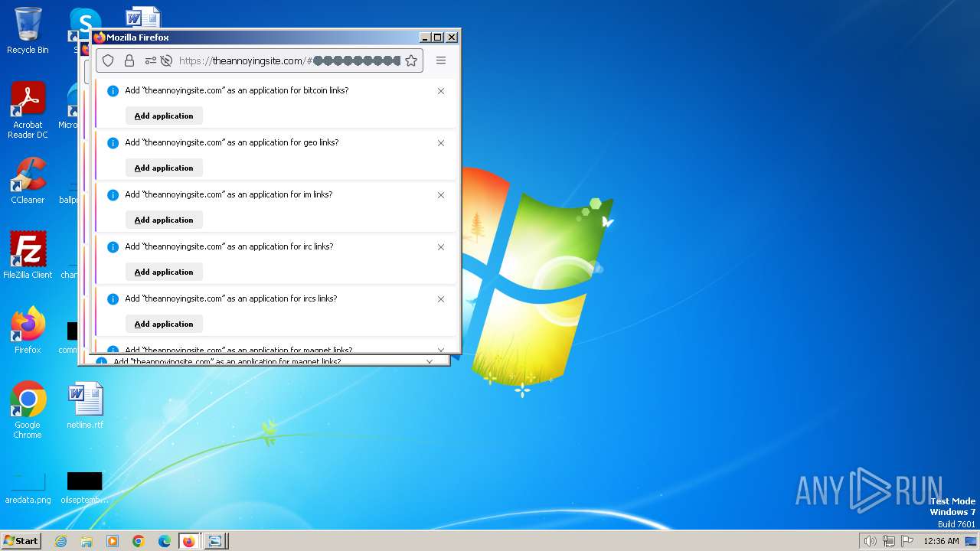Viewport: 980px width, 551px height.
Task: Open media player from taskbar
Action: click(113, 541)
